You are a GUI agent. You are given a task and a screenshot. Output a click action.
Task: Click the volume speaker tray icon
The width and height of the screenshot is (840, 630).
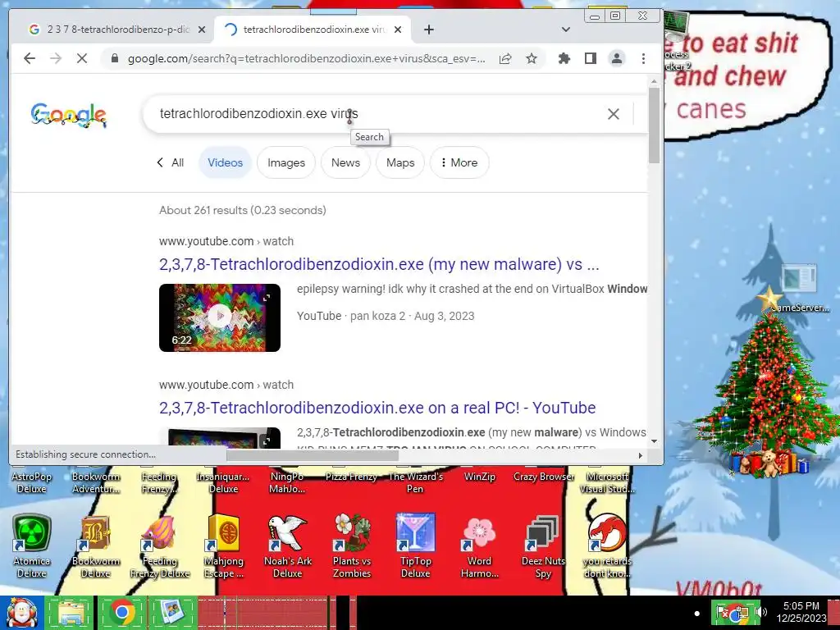click(760, 612)
